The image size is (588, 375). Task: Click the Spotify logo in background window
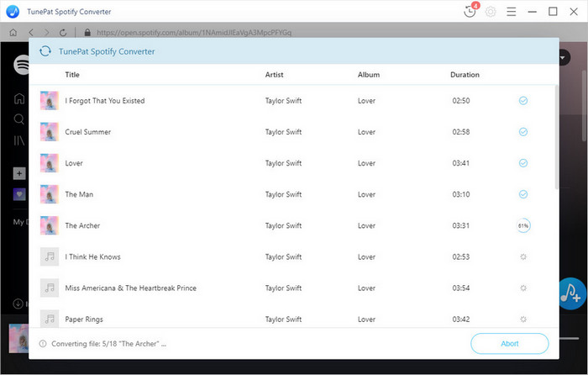[x=22, y=65]
